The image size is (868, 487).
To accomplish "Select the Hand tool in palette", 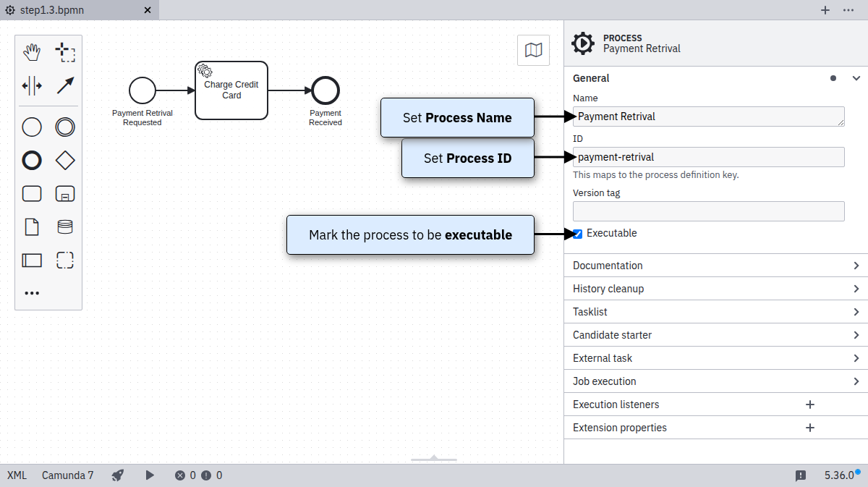I will (x=32, y=52).
